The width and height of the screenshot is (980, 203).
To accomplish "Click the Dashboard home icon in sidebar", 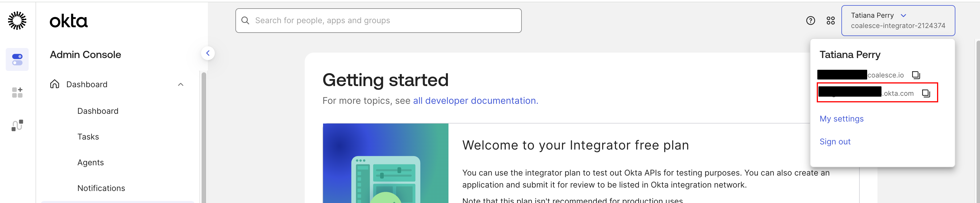I will coord(55,84).
